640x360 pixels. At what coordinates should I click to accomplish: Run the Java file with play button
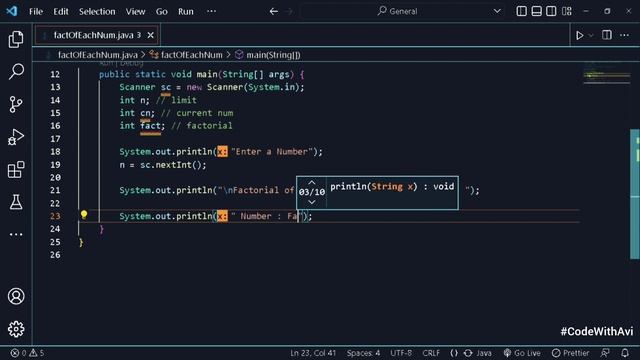[x=580, y=36]
